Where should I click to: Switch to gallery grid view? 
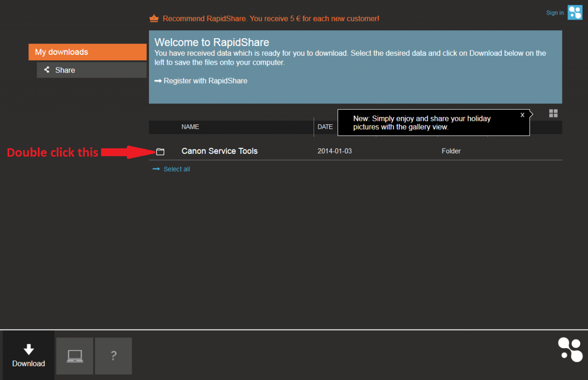coord(553,114)
